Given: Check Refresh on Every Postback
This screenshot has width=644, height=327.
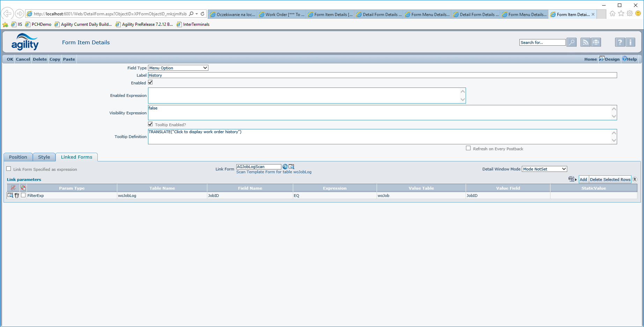Looking at the screenshot, I should pos(468,149).
